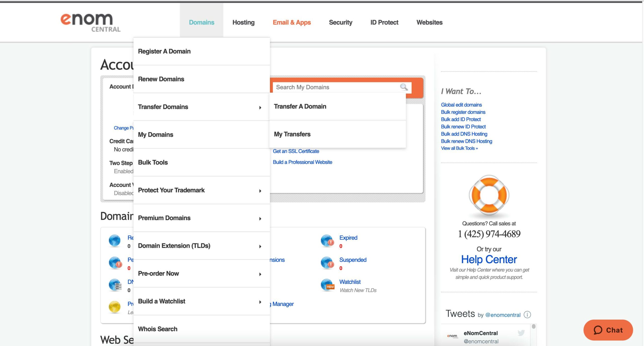Viewport: 644px width, 346px height.
Task: Click the lifebuoy help icon
Action: tap(489, 195)
